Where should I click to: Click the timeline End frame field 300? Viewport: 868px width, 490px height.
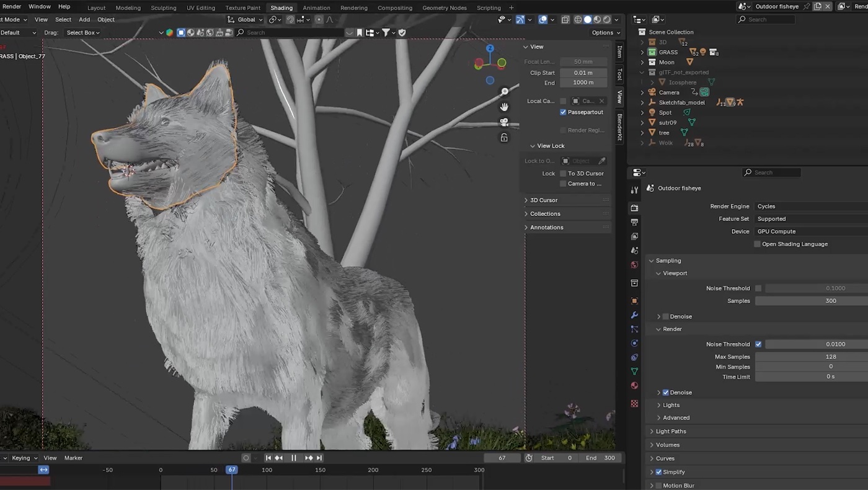point(601,458)
